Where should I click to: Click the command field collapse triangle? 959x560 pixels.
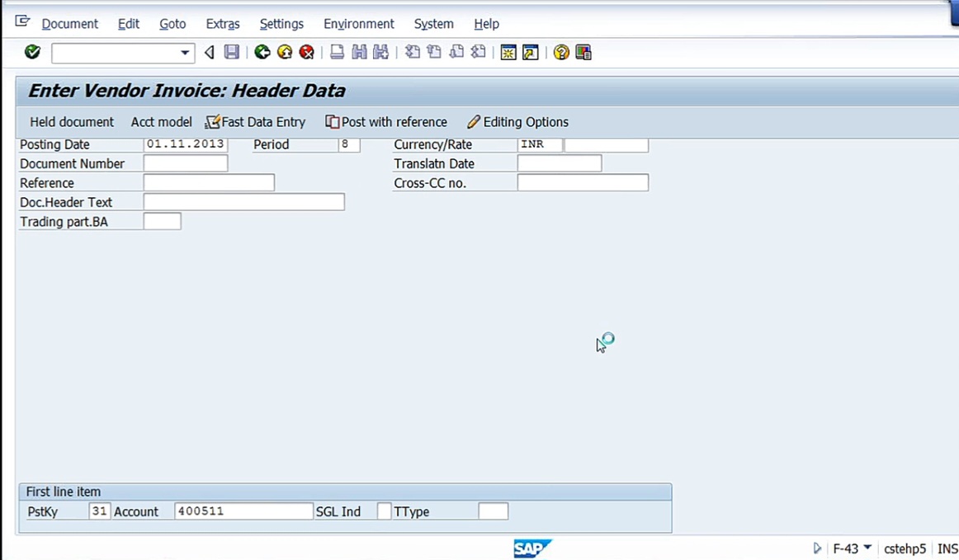pyautogui.click(x=209, y=53)
